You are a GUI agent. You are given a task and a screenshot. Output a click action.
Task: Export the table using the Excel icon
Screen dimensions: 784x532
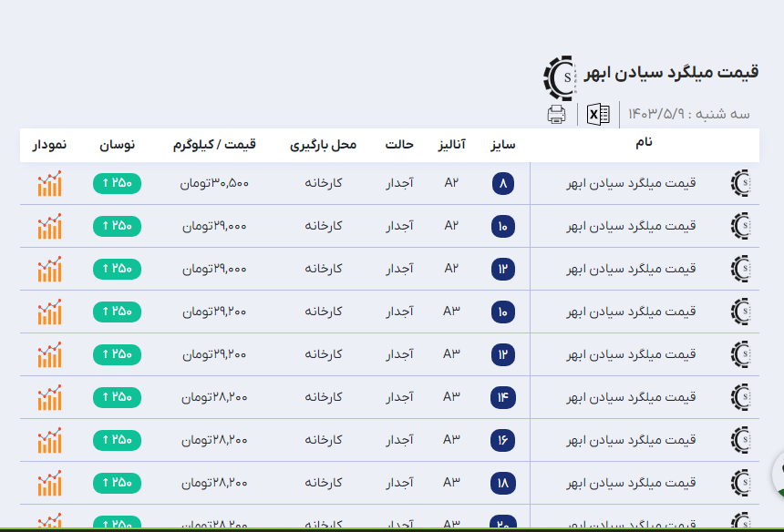point(598,114)
